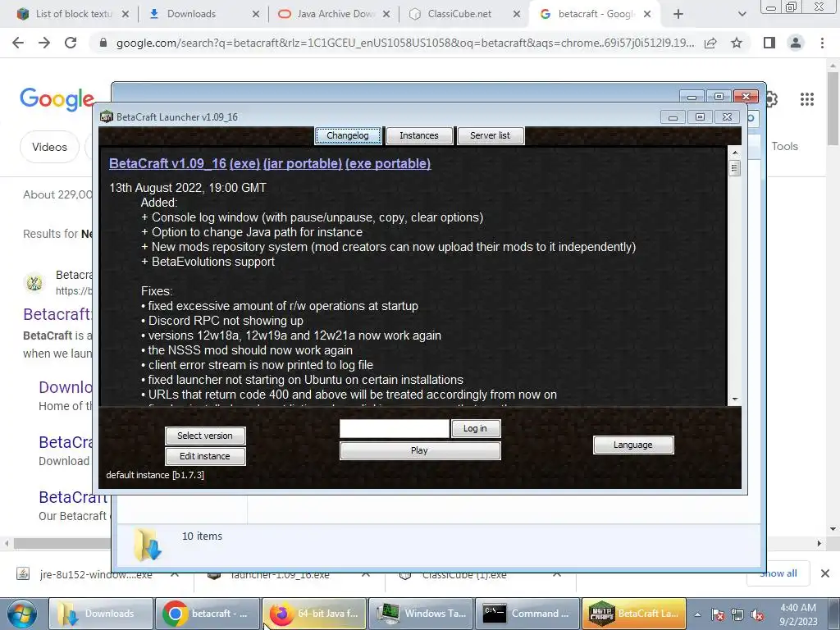Screen dimensions: 840x630
Task: Click the network tray icon
Action: click(737, 614)
